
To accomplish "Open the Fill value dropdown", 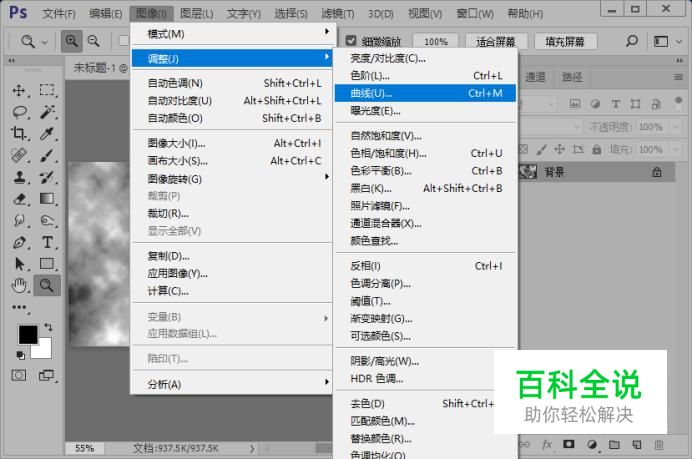I will point(676,149).
